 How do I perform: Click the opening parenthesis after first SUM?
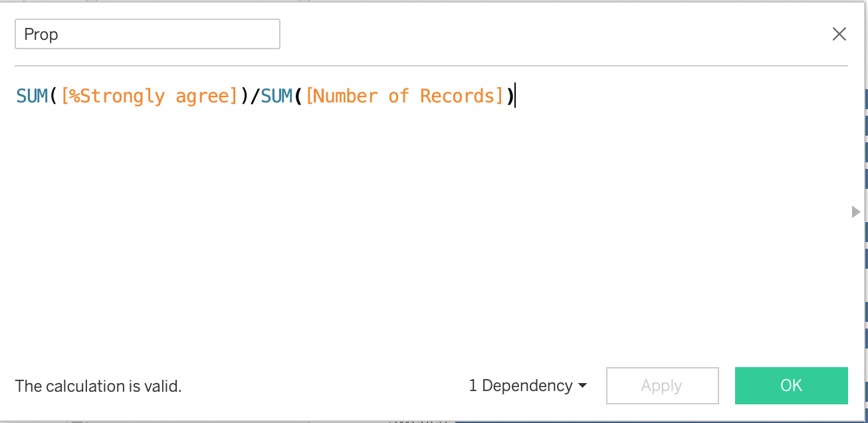click(x=54, y=96)
